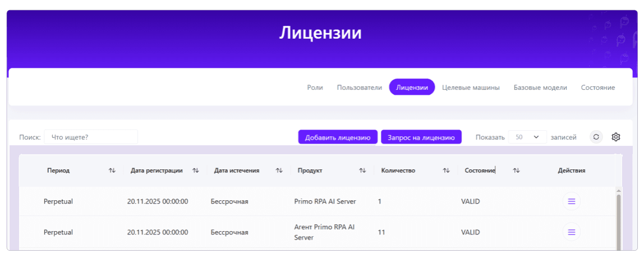Sort by Дата истечения column arrows
The width and height of the screenshot is (644, 267).
(x=279, y=171)
